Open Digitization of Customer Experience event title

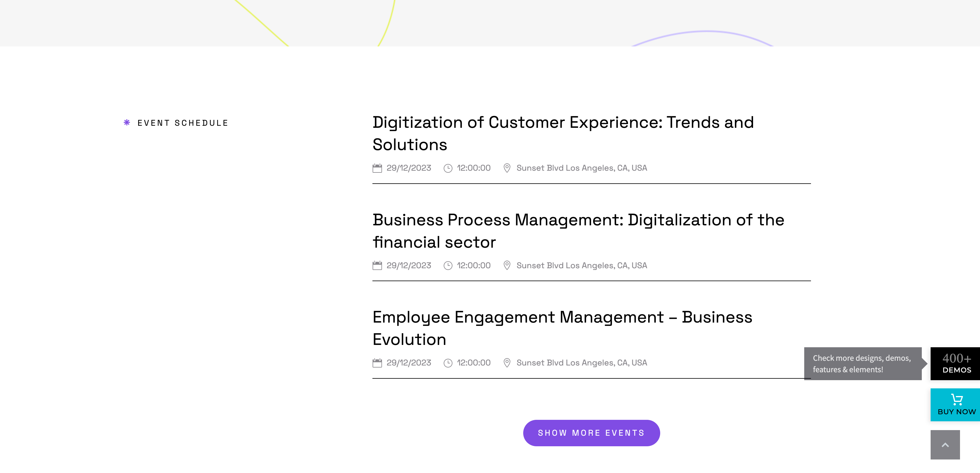click(563, 133)
